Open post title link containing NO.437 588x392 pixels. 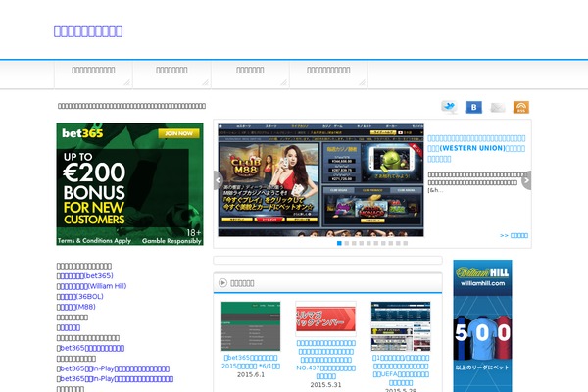[x=326, y=360]
